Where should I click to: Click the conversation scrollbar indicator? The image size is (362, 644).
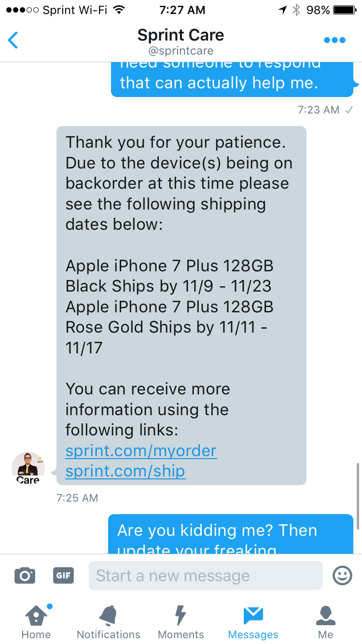tap(358, 496)
